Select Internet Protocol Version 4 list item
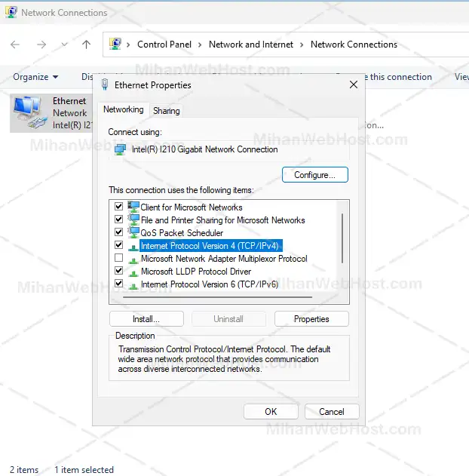The height and width of the screenshot is (476, 469). (x=210, y=245)
